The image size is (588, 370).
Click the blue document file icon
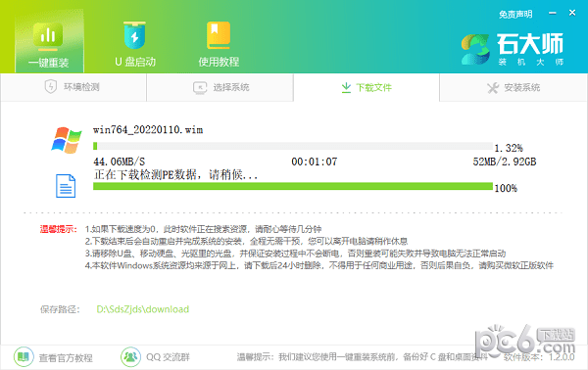pos(66,186)
